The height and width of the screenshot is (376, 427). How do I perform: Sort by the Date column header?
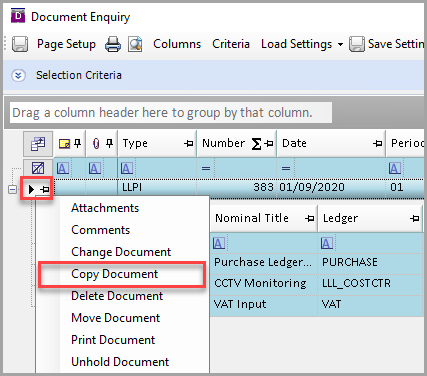point(294,143)
